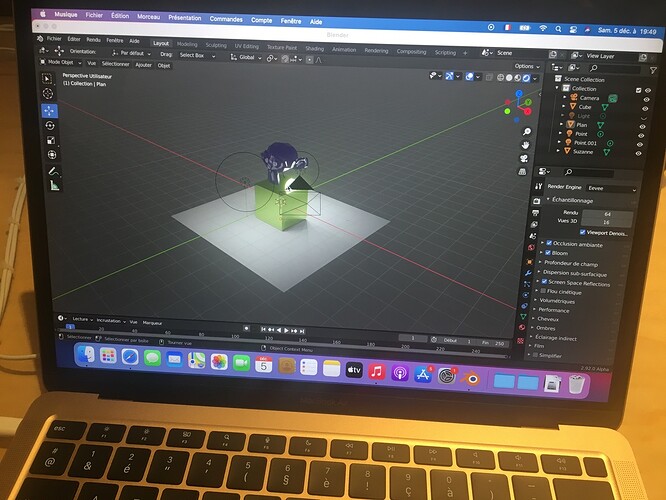Select the Scale tool

[x=51, y=140]
